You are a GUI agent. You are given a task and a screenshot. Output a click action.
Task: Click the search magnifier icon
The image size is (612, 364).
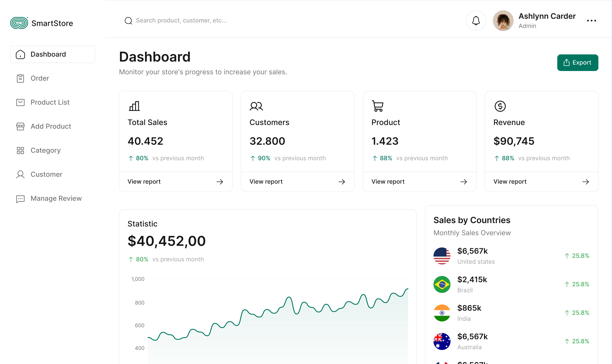click(128, 21)
